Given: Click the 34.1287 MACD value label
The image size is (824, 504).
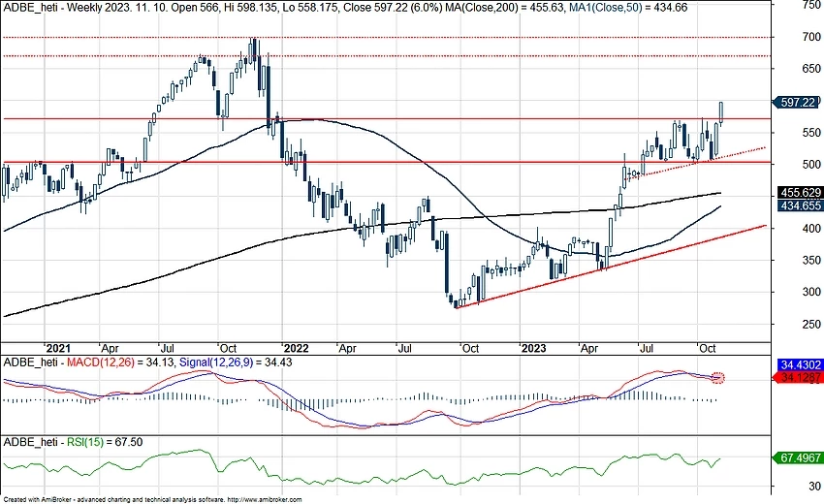Looking at the screenshot, I should tap(800, 377).
